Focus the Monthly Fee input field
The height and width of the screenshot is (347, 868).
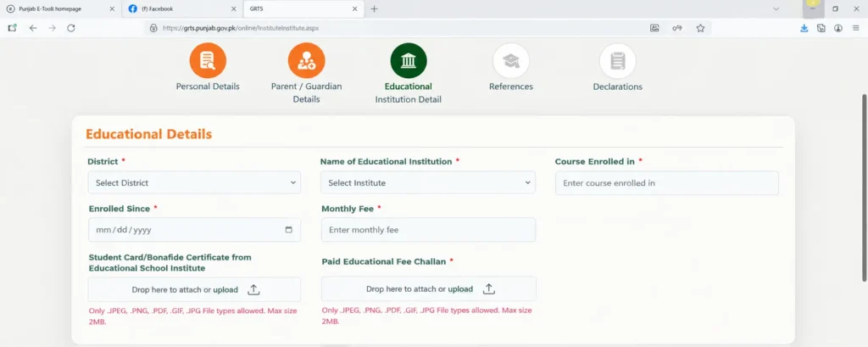pos(428,229)
